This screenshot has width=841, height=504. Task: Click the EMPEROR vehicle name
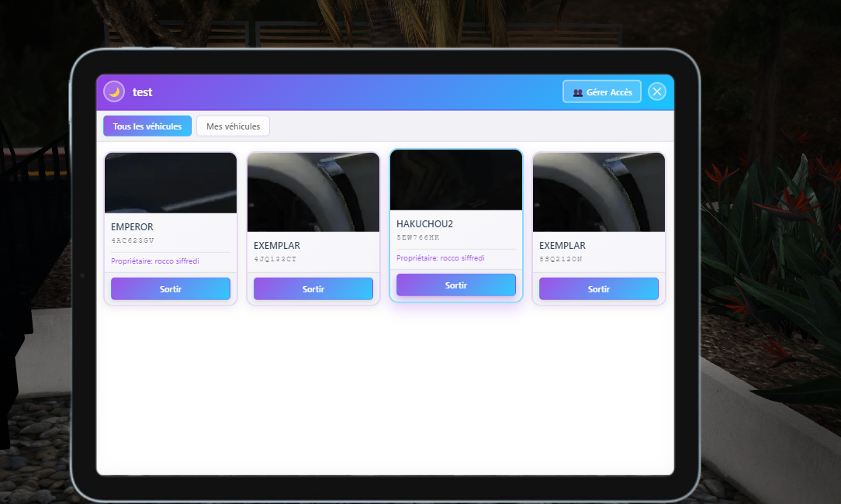(133, 227)
